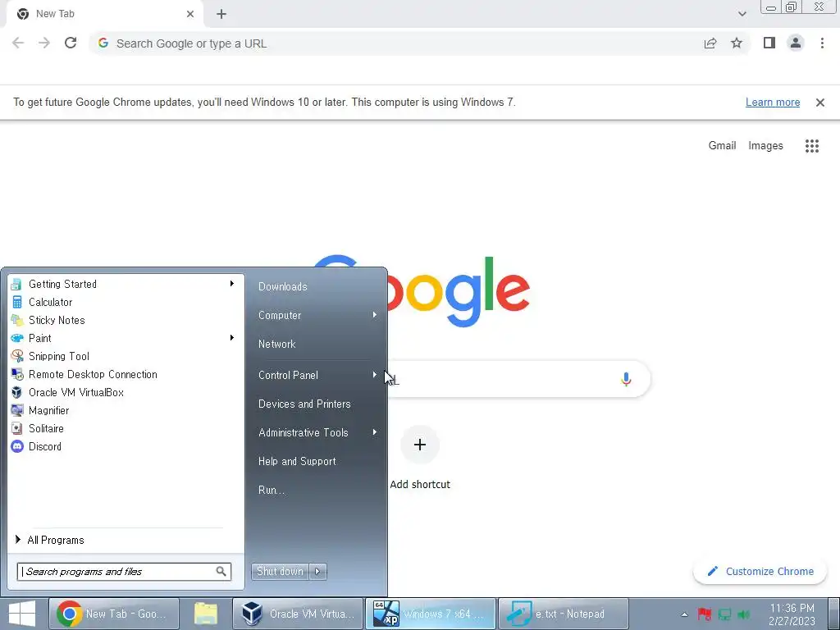840x630 pixels.
Task: Reload the page with refresh icon
Action: (x=71, y=43)
